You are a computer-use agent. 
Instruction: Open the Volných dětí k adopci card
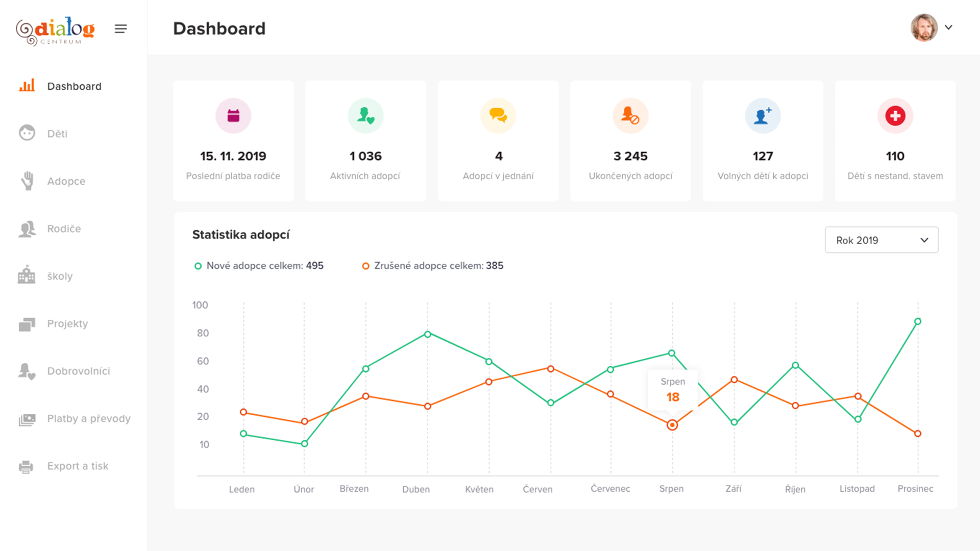point(763,141)
